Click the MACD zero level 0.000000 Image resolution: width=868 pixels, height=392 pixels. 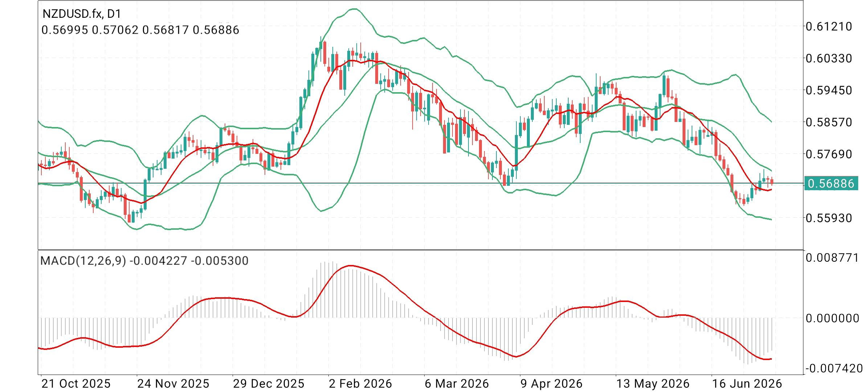pyautogui.click(x=832, y=318)
